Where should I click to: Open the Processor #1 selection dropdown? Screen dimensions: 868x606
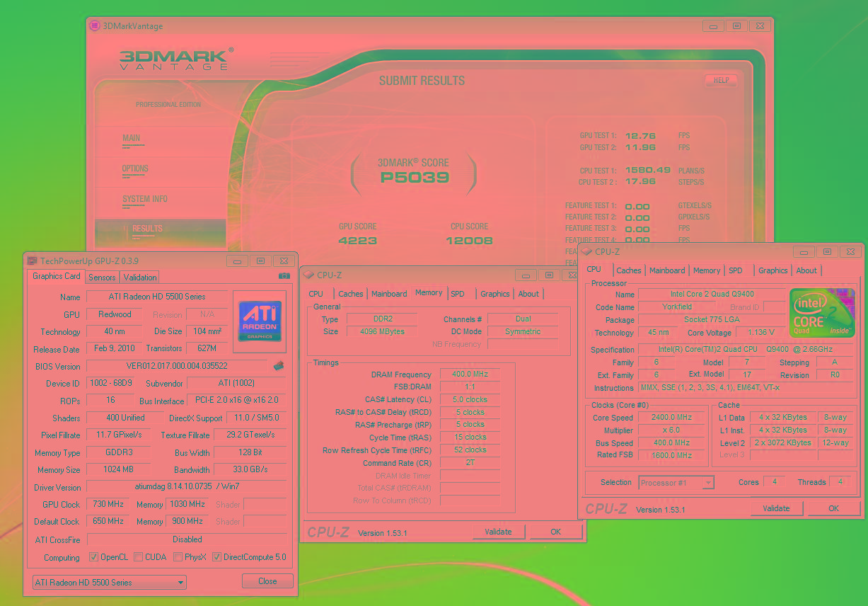click(x=676, y=483)
